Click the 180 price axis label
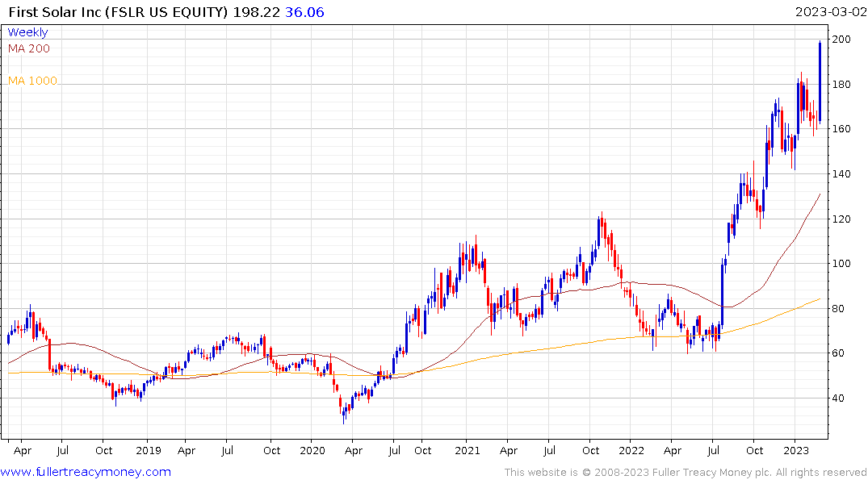The image size is (868, 484). click(841, 85)
